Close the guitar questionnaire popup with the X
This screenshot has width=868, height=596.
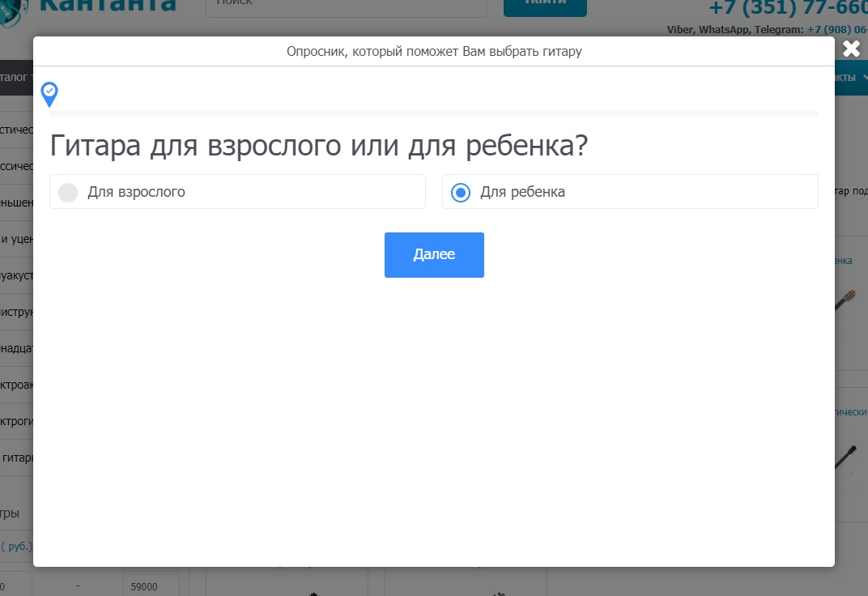coord(851,49)
